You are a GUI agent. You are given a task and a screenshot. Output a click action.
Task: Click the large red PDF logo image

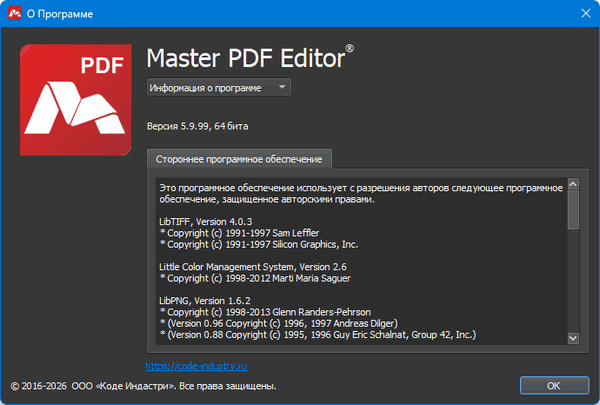pos(75,100)
